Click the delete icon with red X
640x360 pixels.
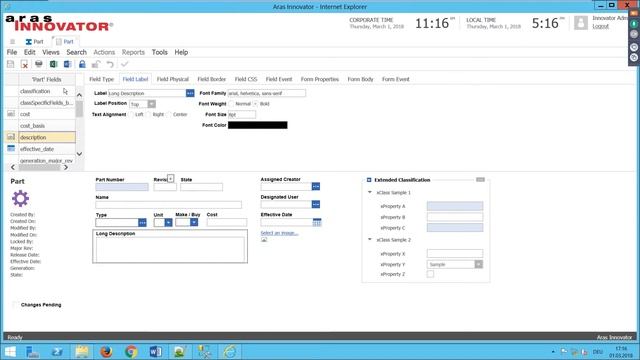point(24,64)
